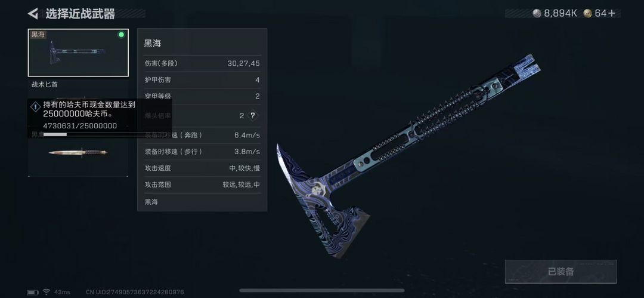The width and height of the screenshot is (644, 298).
Task: Choose the 战术匕首 weapon entry
Action: pyautogui.click(x=45, y=85)
